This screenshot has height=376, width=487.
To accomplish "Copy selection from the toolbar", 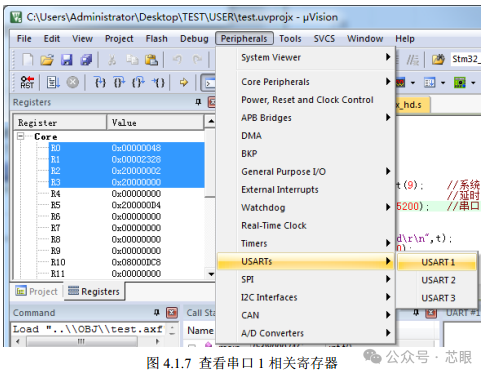I will [x=132, y=60].
